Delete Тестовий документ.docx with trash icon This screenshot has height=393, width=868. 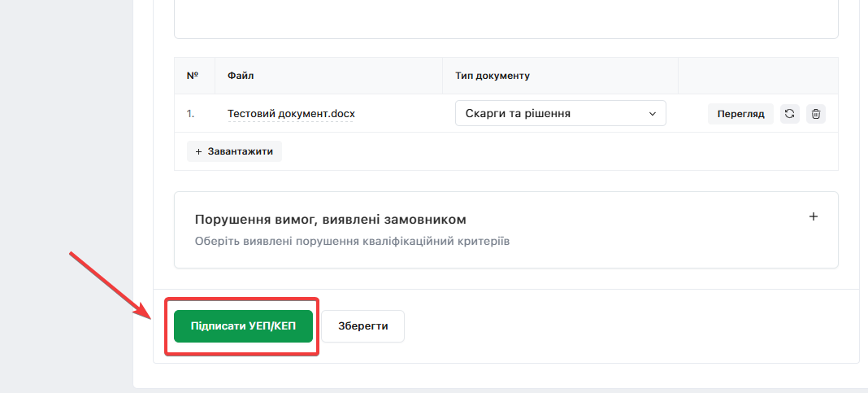pyautogui.click(x=816, y=114)
